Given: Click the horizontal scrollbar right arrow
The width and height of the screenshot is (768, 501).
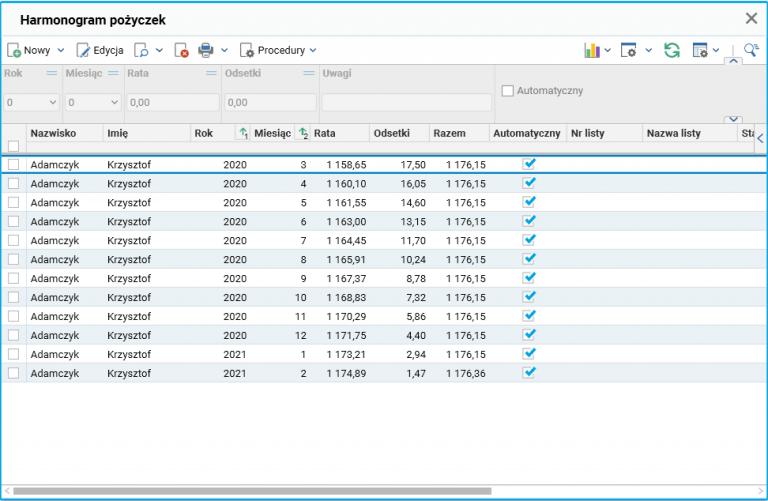Looking at the screenshot, I should pyautogui.click(x=761, y=491).
